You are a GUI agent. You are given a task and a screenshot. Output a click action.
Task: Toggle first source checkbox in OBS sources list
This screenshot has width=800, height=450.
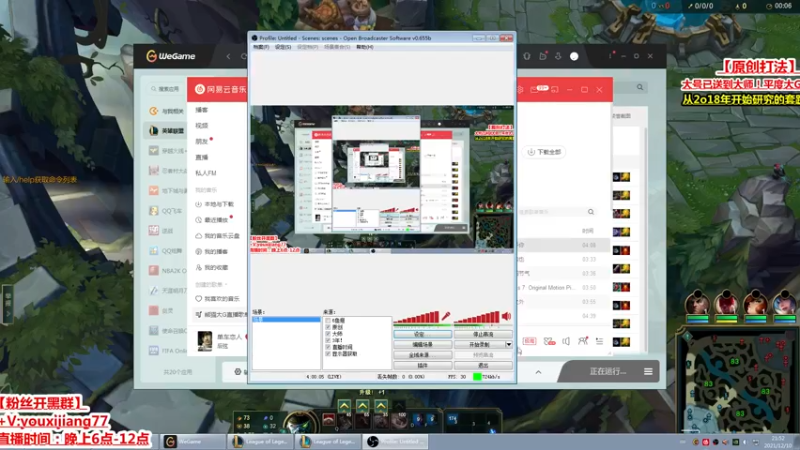click(328, 320)
